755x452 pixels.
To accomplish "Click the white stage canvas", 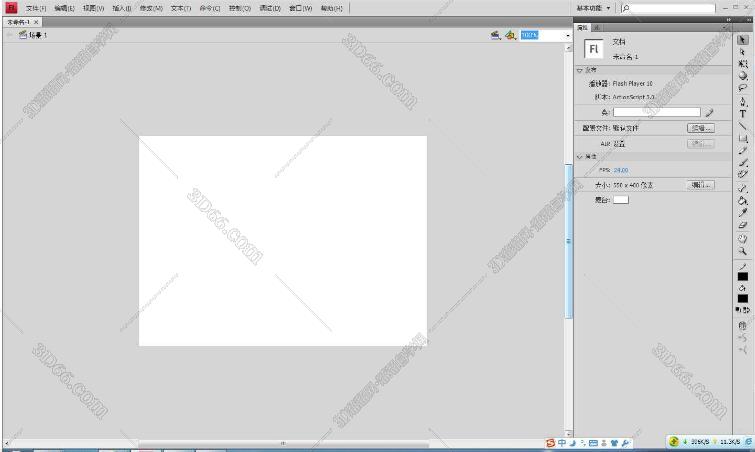I will 283,241.
